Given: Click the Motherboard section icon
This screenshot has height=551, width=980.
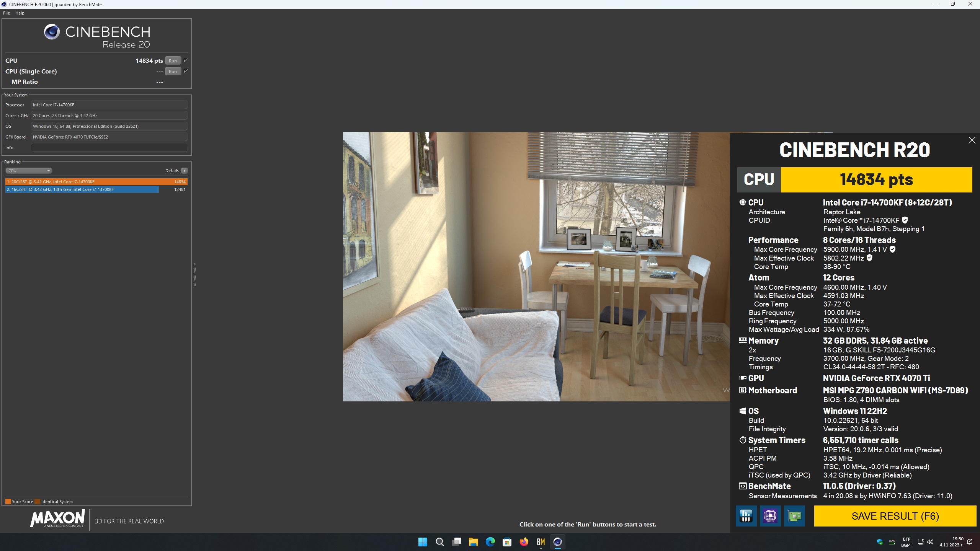Looking at the screenshot, I should pyautogui.click(x=743, y=390).
